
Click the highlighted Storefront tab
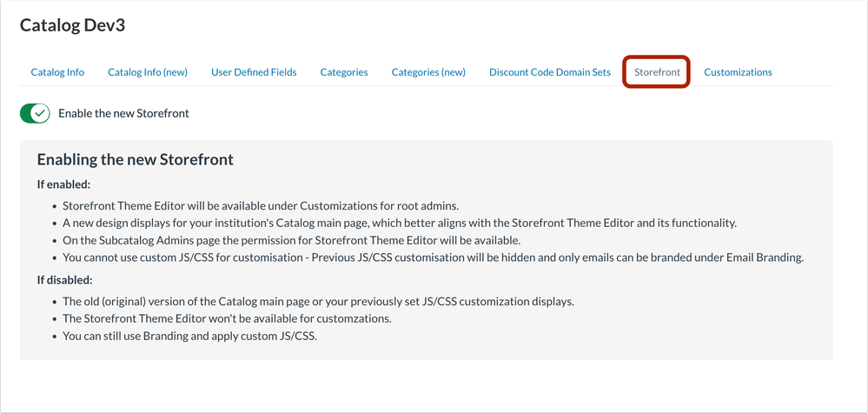657,72
